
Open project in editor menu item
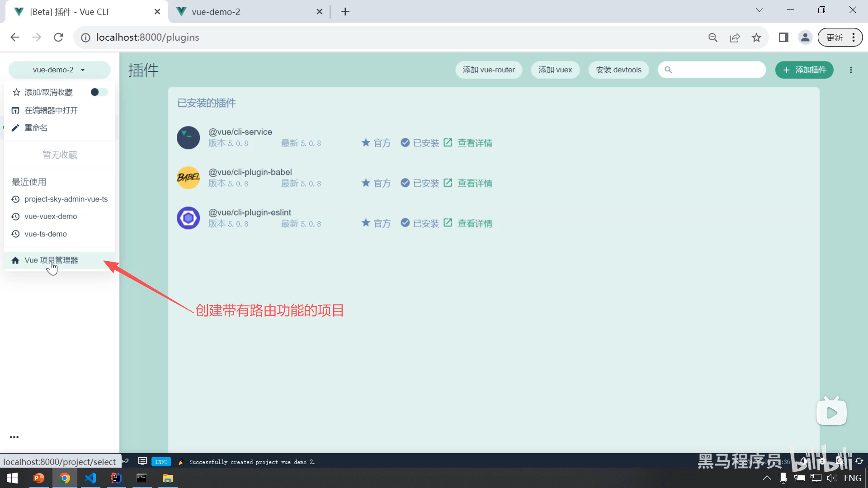pos(51,110)
